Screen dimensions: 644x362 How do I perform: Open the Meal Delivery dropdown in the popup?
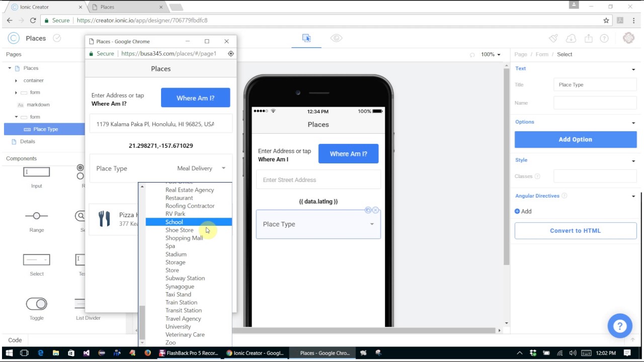click(201, 168)
